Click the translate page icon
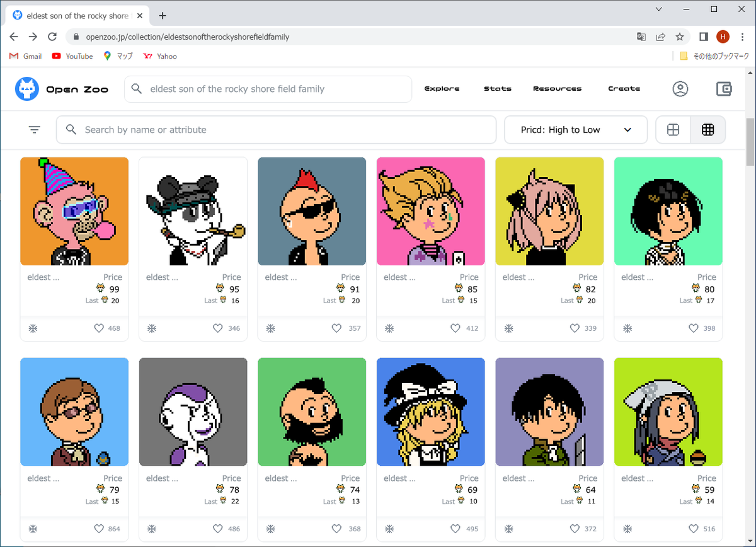This screenshot has width=756, height=547. point(641,37)
